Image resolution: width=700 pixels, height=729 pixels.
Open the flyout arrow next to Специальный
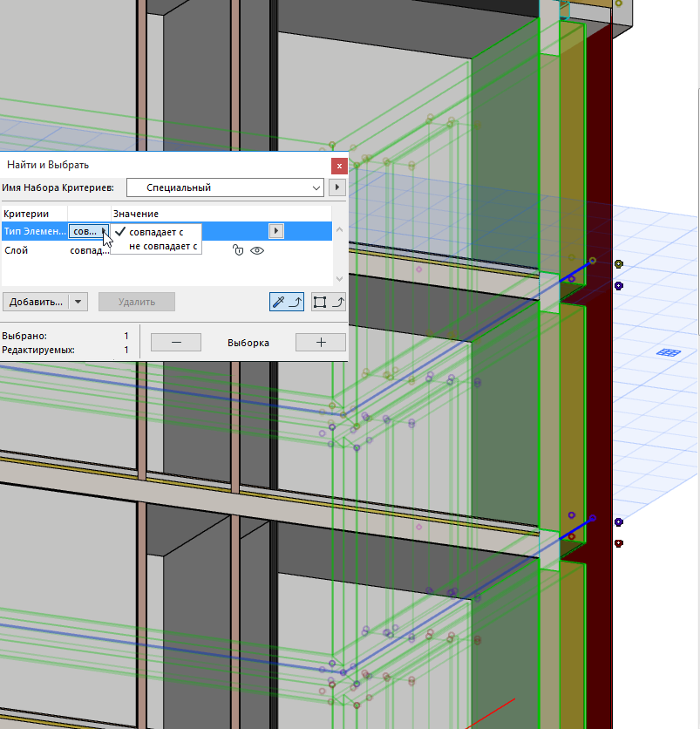point(336,187)
